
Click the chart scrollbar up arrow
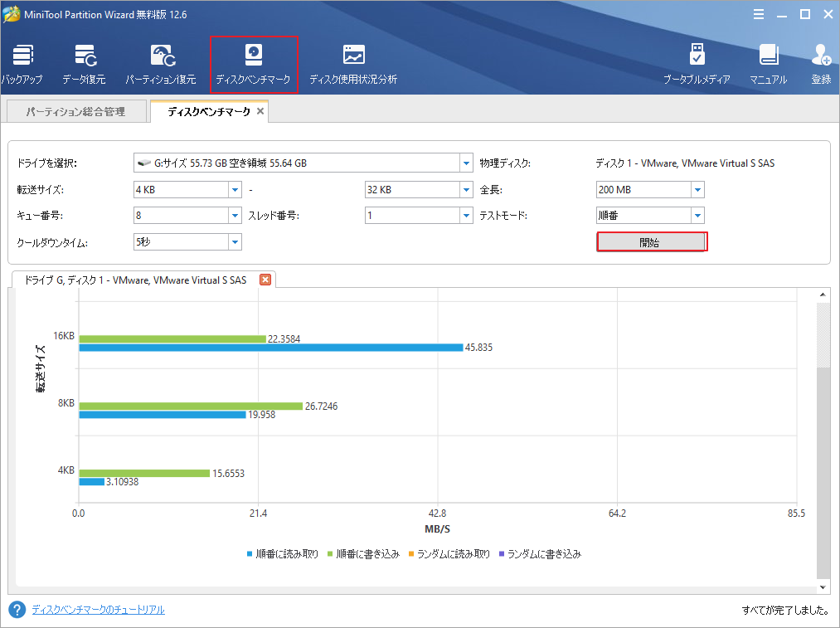coord(823,295)
